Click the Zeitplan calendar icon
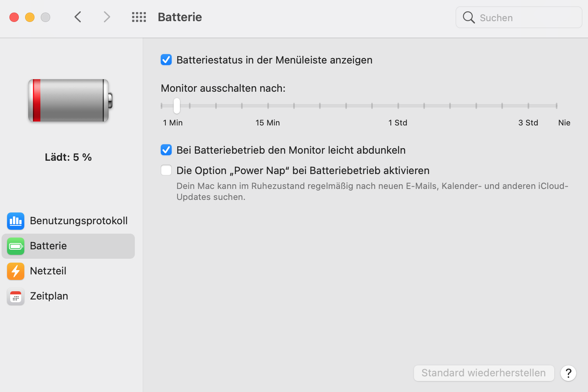The image size is (588, 392). 16,296
